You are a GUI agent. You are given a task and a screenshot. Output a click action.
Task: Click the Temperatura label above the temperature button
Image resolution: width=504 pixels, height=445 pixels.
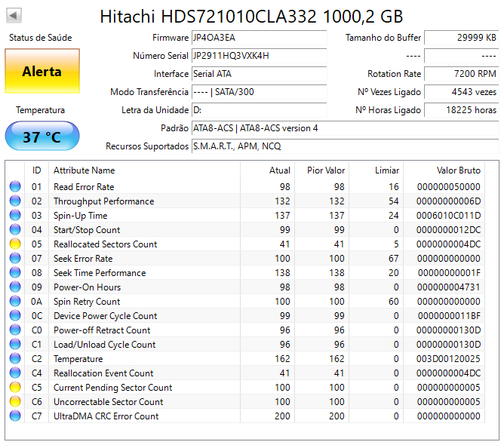(x=41, y=110)
